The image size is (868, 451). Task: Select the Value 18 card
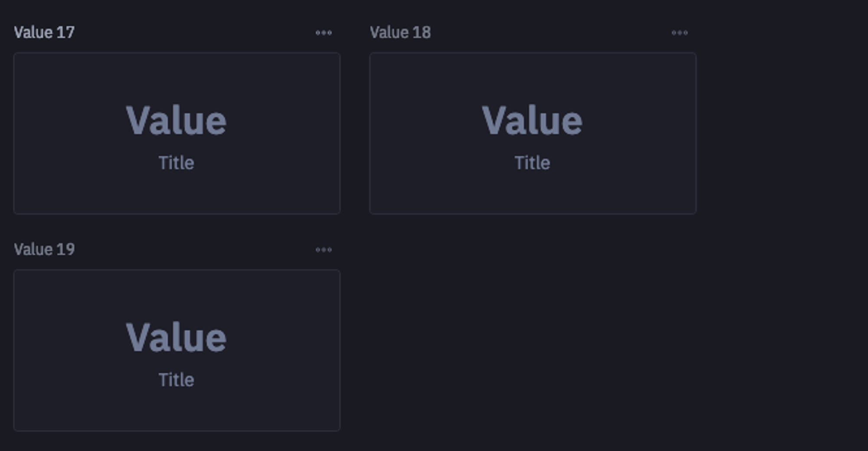533,133
